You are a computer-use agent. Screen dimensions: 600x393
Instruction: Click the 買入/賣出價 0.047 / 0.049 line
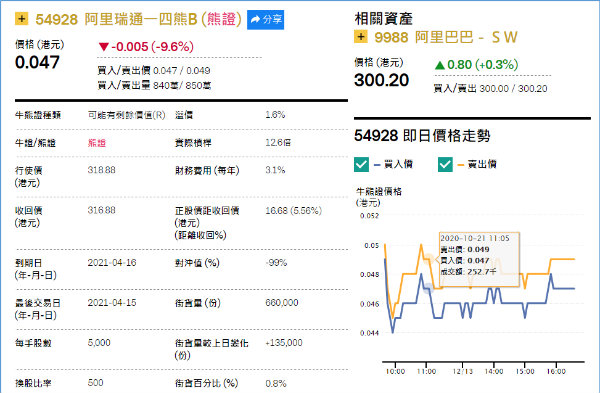(x=154, y=70)
